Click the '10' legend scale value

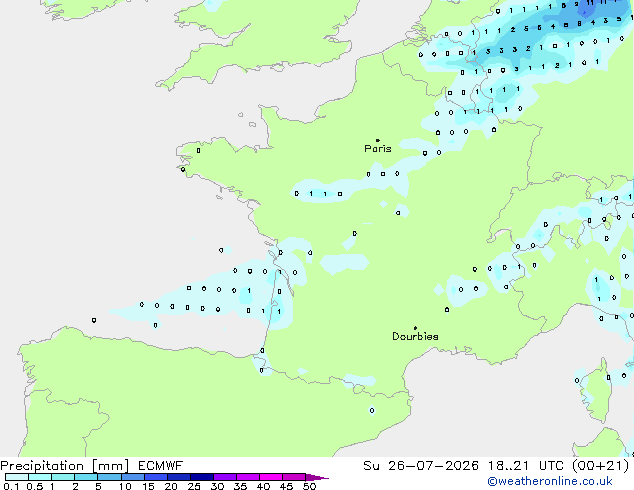point(125,486)
